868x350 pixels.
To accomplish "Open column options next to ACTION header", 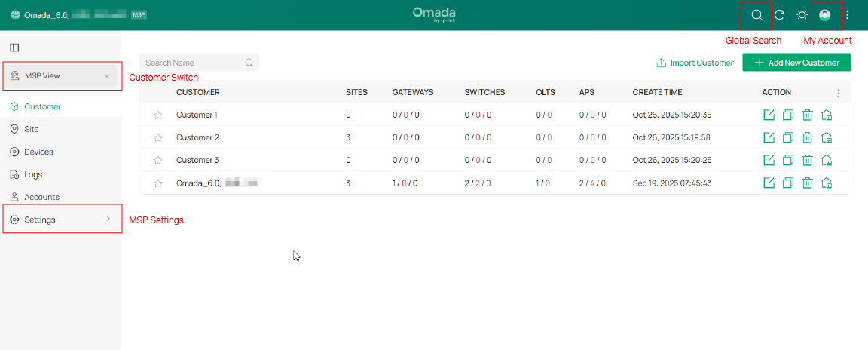I will [x=838, y=93].
